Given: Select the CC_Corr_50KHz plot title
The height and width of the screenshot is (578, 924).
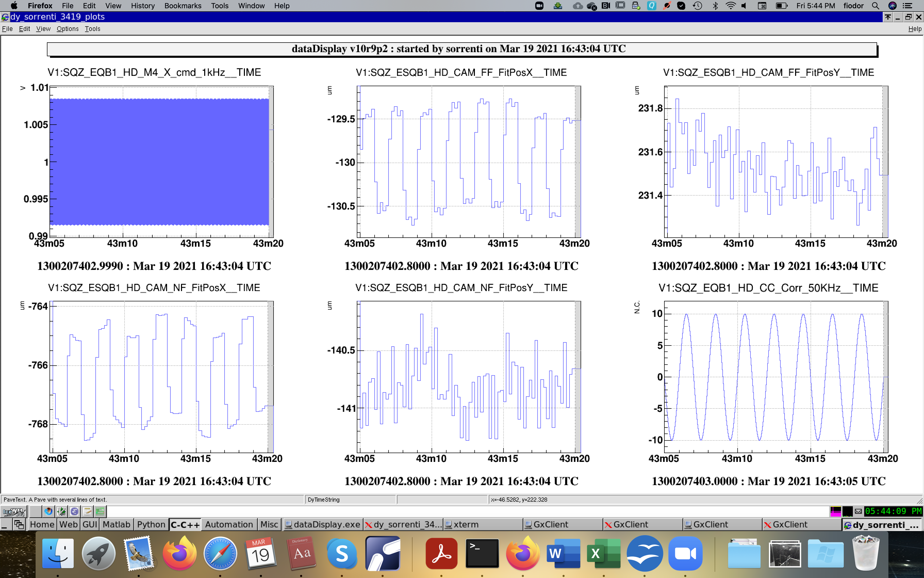Looking at the screenshot, I should click(768, 287).
